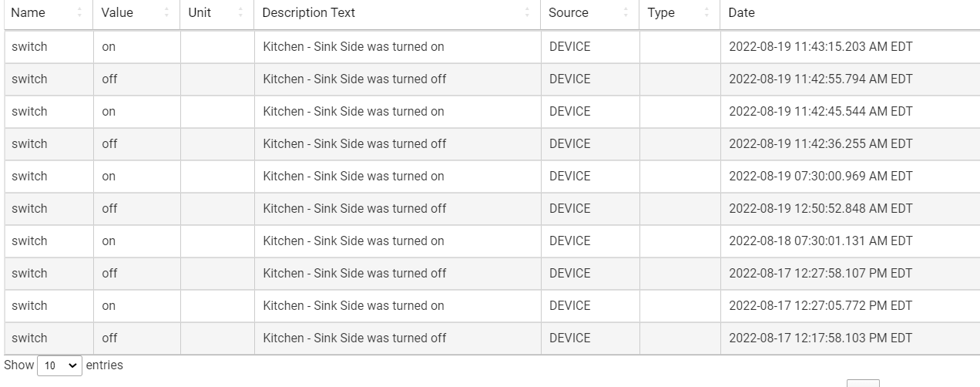Screen dimensions: 980x387
Task: Select the 11:43:15.203 AM date cell
Action: pyautogui.click(x=821, y=46)
